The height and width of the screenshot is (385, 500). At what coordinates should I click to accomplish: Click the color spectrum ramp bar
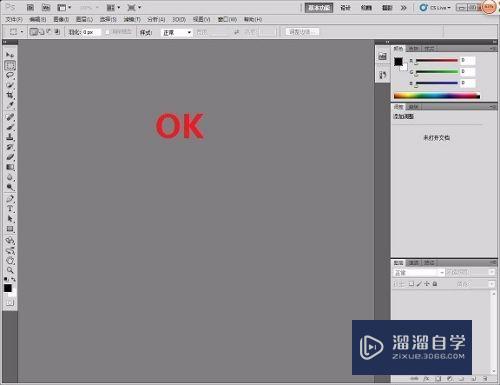point(437,96)
